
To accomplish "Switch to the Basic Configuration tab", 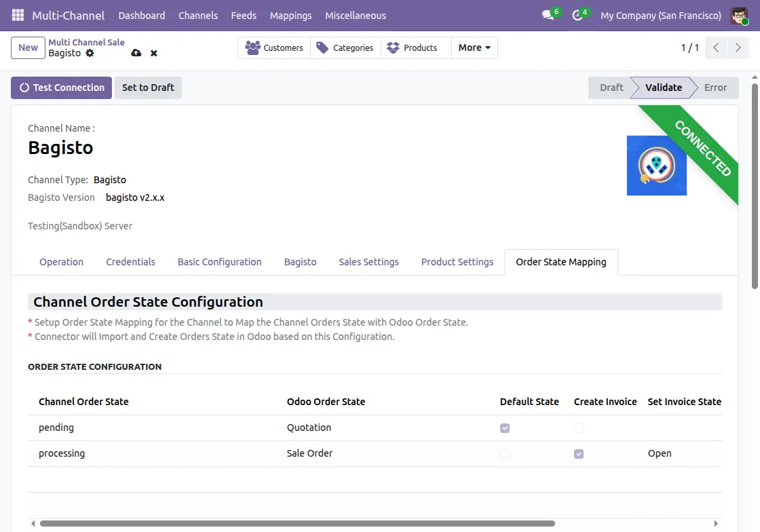I will click(x=220, y=262).
